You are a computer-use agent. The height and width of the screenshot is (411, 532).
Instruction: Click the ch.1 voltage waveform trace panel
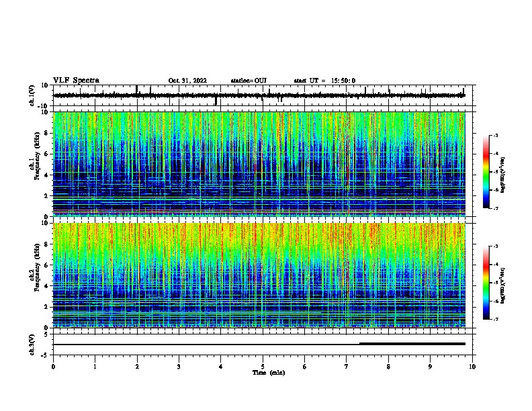pyautogui.click(x=263, y=95)
